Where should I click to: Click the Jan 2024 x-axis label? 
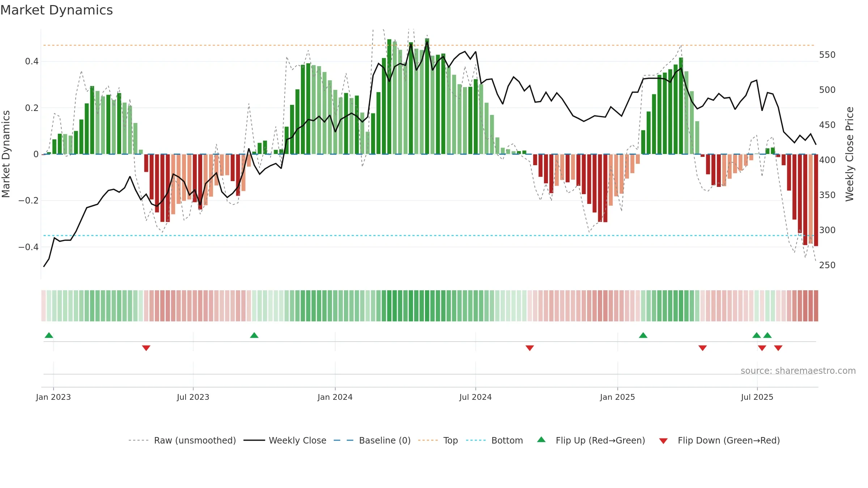(x=335, y=397)
